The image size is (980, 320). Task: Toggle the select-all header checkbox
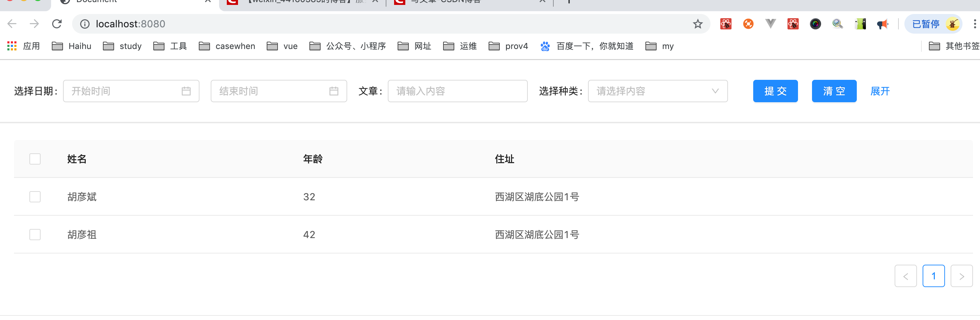pos(35,159)
